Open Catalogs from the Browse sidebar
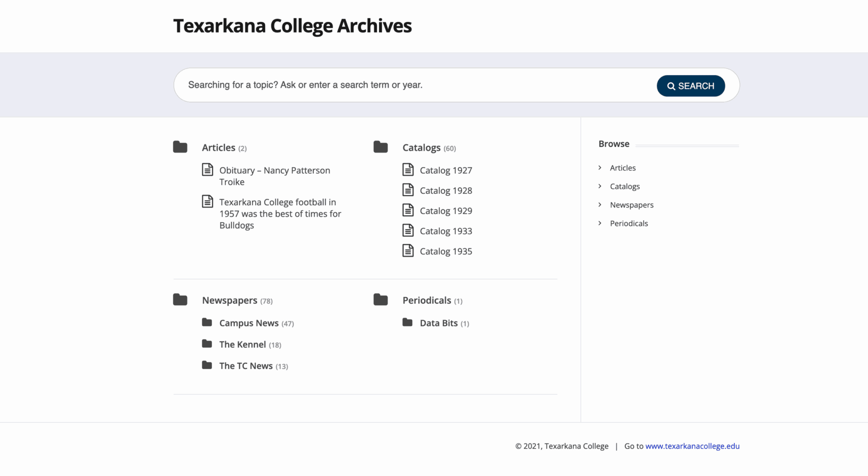This screenshot has width=868, height=476. [625, 186]
